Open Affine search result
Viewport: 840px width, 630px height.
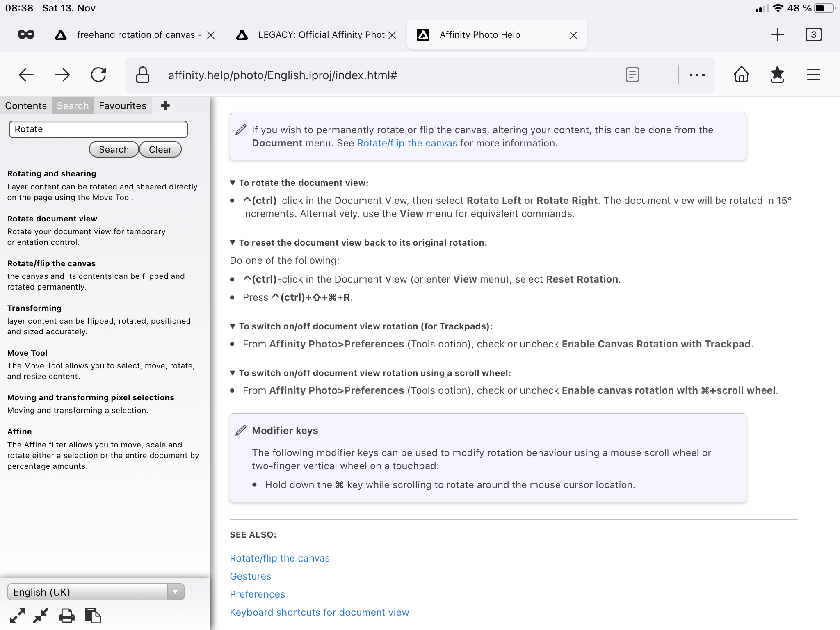[19, 431]
